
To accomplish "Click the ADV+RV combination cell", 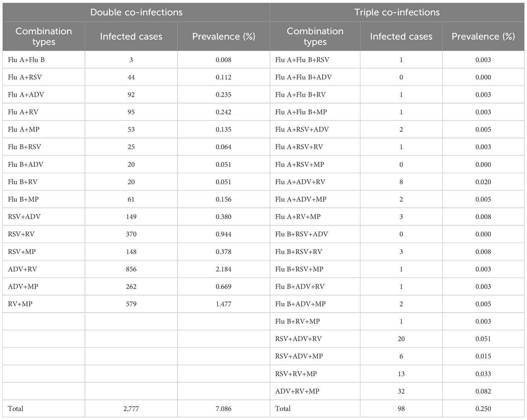I will pyautogui.click(x=22, y=269).
